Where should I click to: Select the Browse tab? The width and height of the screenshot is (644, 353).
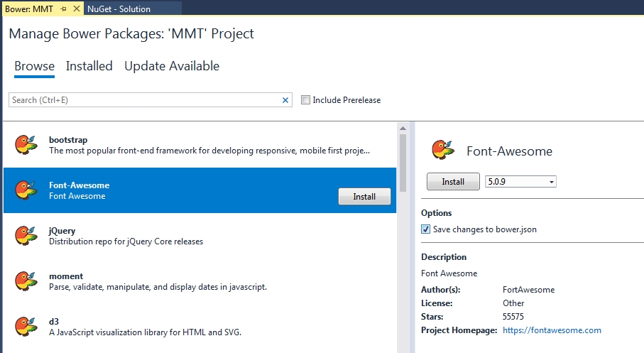[35, 66]
